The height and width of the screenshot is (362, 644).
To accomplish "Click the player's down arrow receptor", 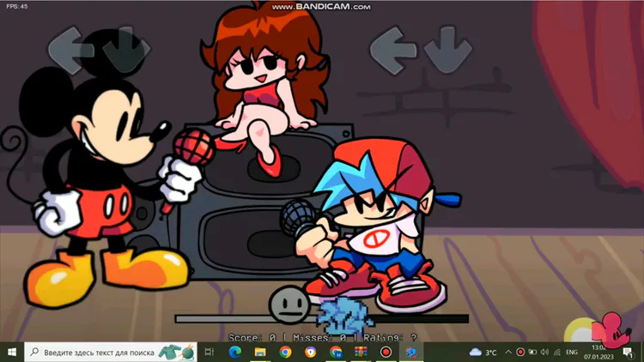I will (448, 50).
